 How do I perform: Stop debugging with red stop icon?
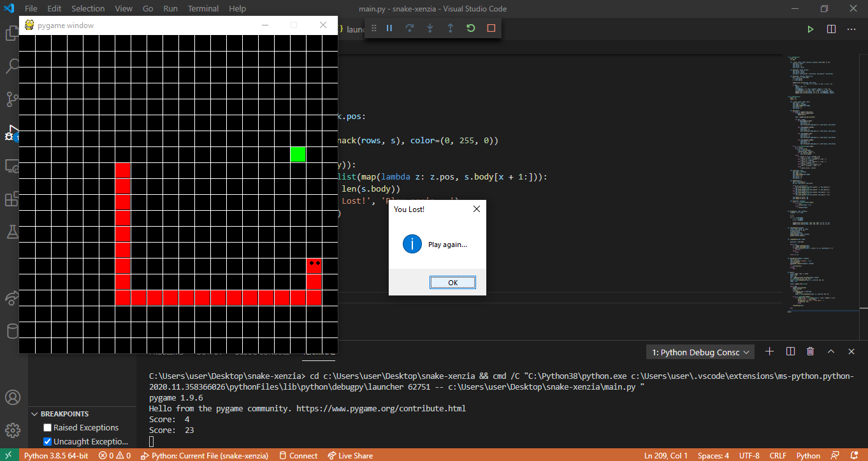coord(491,28)
